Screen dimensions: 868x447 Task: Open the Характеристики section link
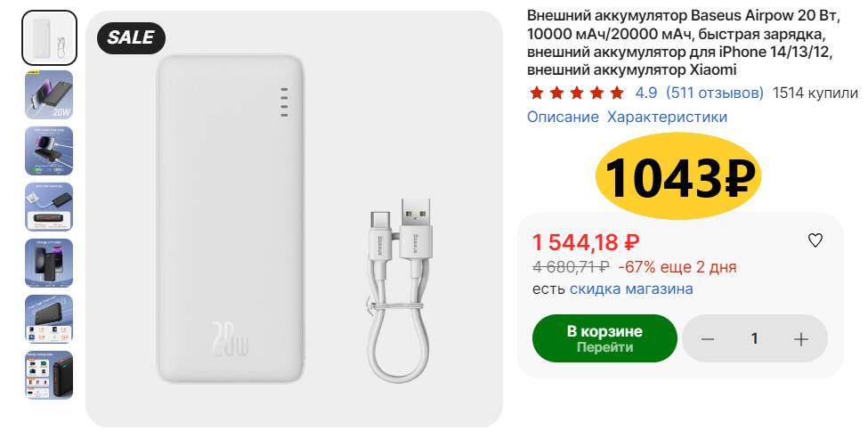tap(667, 117)
